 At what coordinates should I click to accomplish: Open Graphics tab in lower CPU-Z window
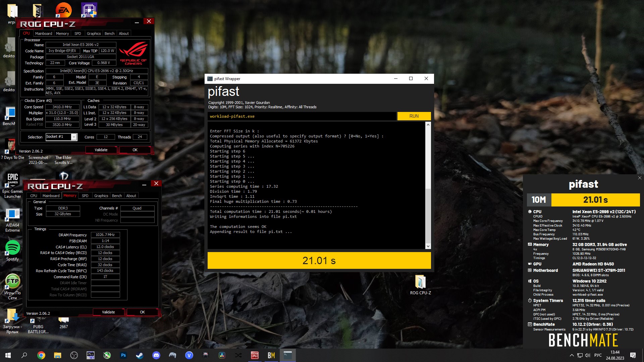[101, 196]
